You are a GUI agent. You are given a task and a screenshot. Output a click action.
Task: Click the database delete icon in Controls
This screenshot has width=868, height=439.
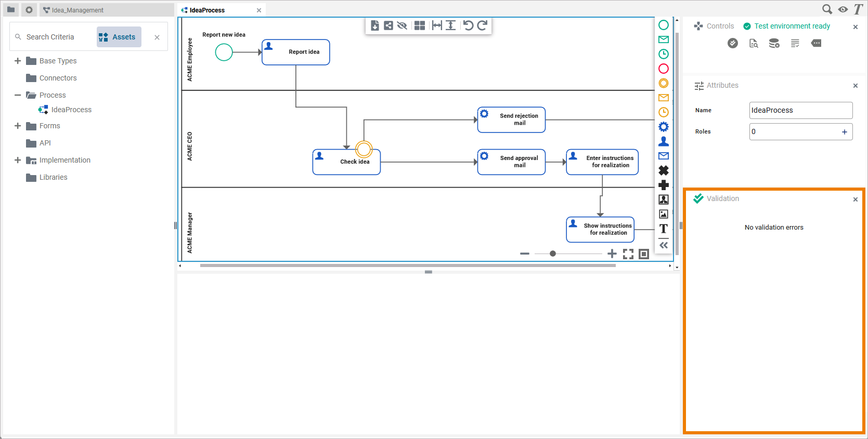[774, 44]
